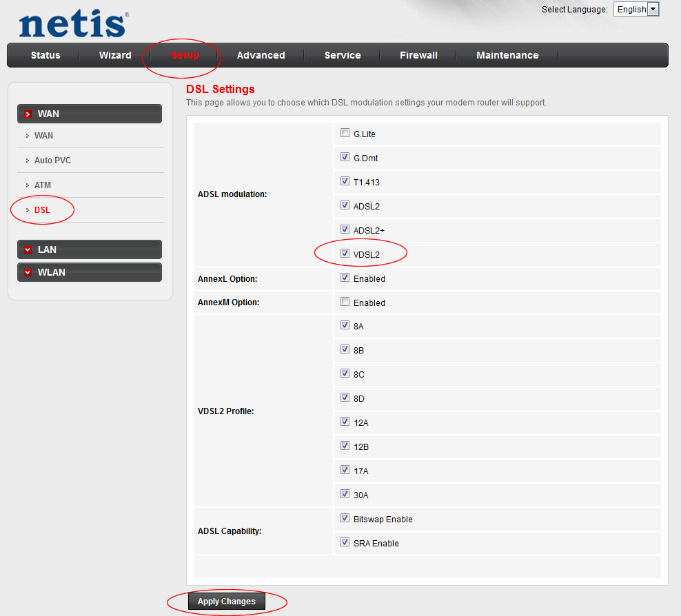This screenshot has height=616, width=681.
Task: Click the netis logo
Action: 72,23
